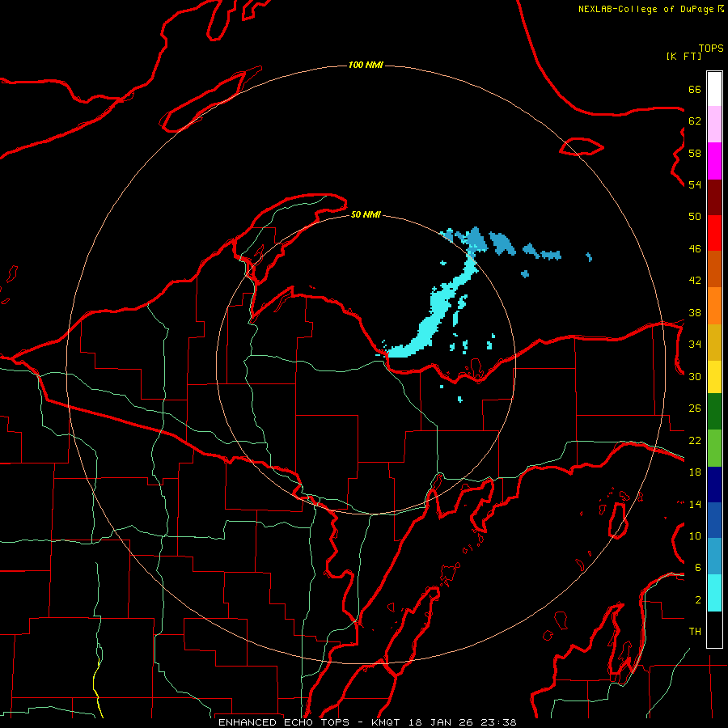
Task: Click the light blue 6 kft swatch
Action: pos(714,557)
